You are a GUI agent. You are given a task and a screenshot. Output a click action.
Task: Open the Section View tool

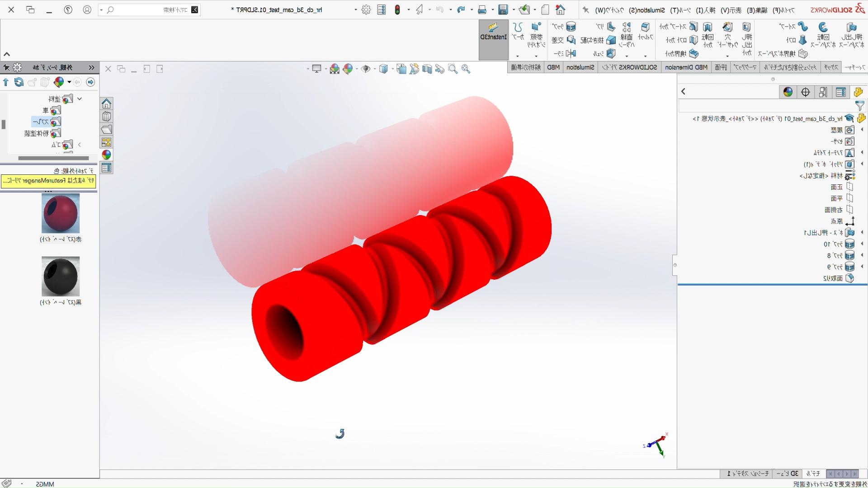coord(427,69)
